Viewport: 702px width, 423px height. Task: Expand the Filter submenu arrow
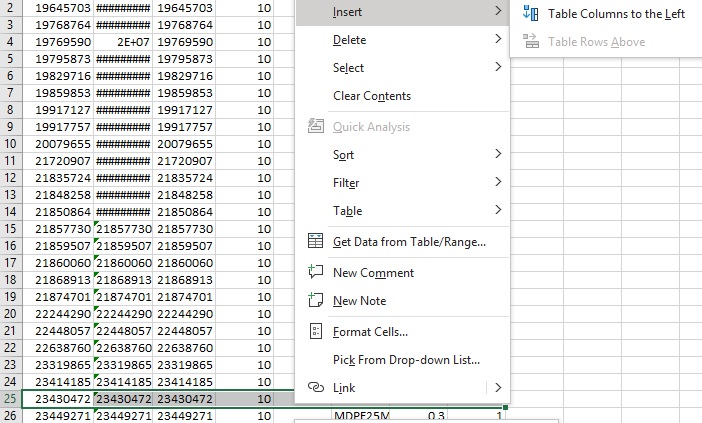[x=498, y=182]
